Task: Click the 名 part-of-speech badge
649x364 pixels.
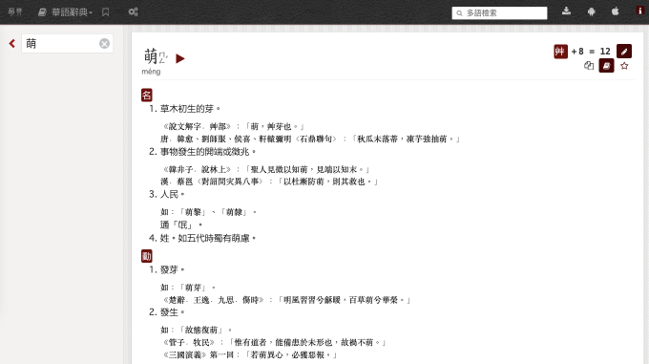Action: (147, 95)
